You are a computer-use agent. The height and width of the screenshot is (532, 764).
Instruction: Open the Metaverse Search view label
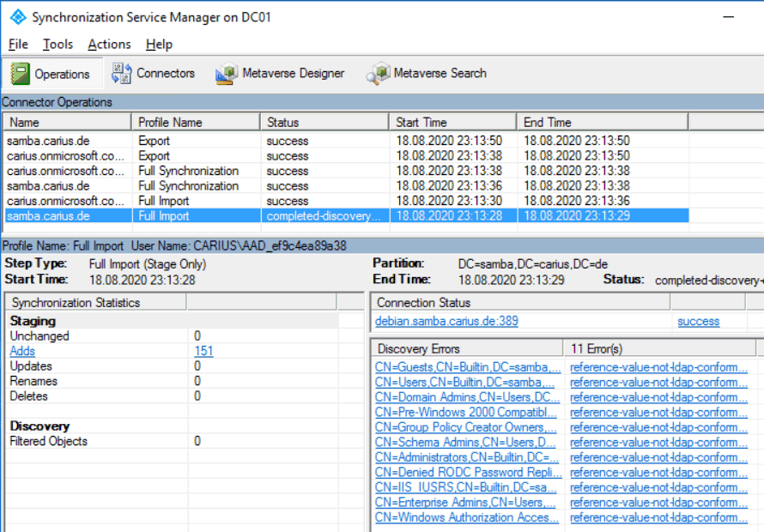click(440, 73)
